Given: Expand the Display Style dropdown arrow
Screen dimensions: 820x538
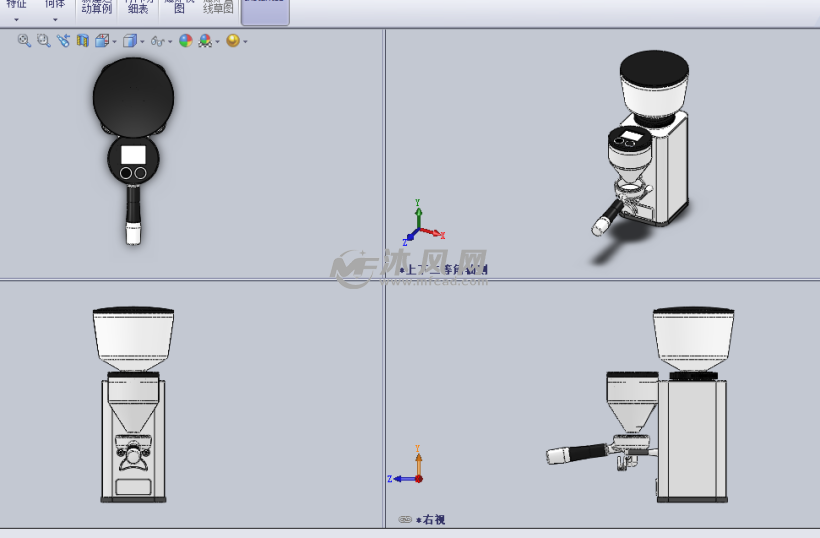Looking at the screenshot, I should [142, 42].
